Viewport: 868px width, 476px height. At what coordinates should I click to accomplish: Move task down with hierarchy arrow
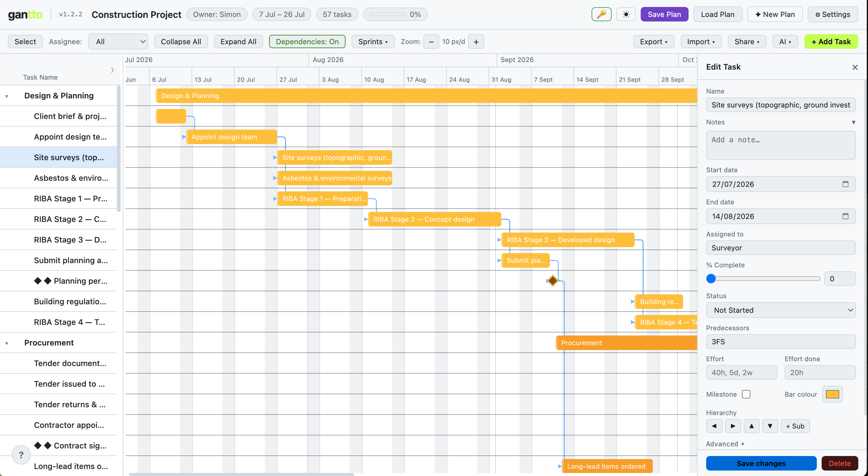770,426
